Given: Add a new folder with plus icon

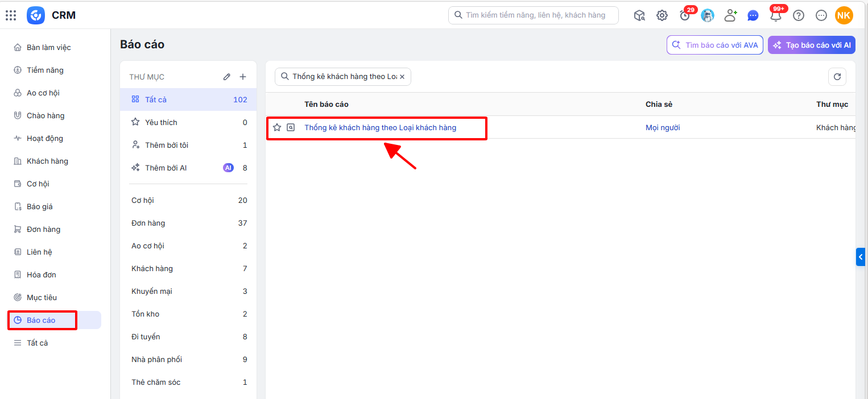Looking at the screenshot, I should [243, 77].
